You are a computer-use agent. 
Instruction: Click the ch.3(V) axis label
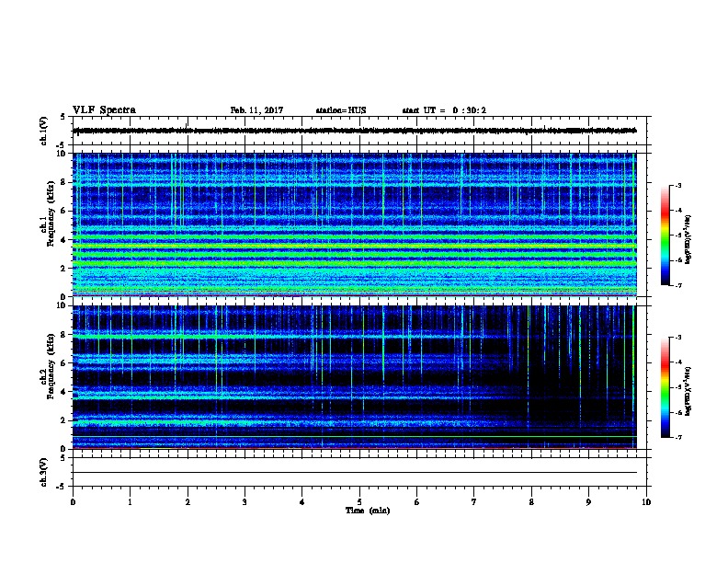pos(43,472)
